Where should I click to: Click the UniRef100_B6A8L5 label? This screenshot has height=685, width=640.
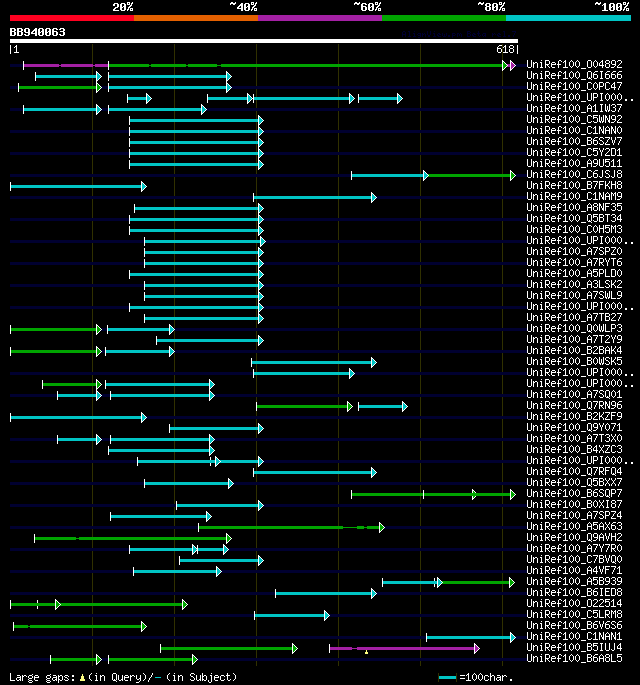click(x=574, y=658)
